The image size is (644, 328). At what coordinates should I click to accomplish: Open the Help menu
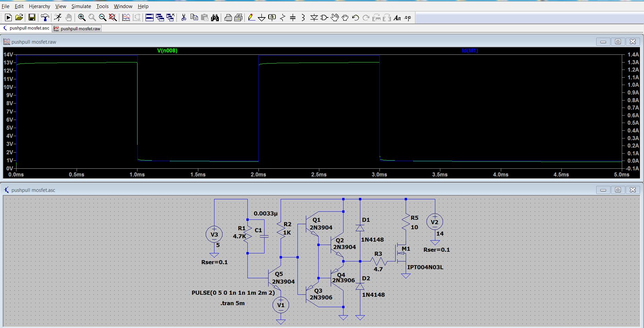[143, 6]
